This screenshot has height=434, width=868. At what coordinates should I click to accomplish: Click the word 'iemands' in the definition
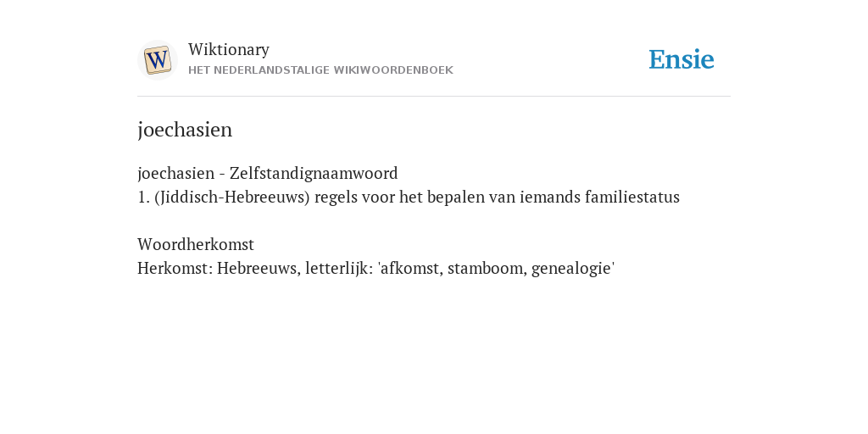[x=550, y=197]
